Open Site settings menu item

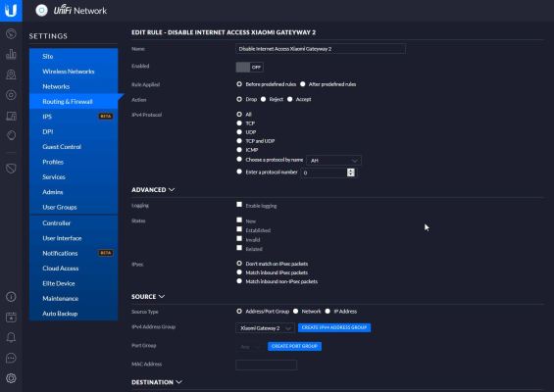pos(74,56)
